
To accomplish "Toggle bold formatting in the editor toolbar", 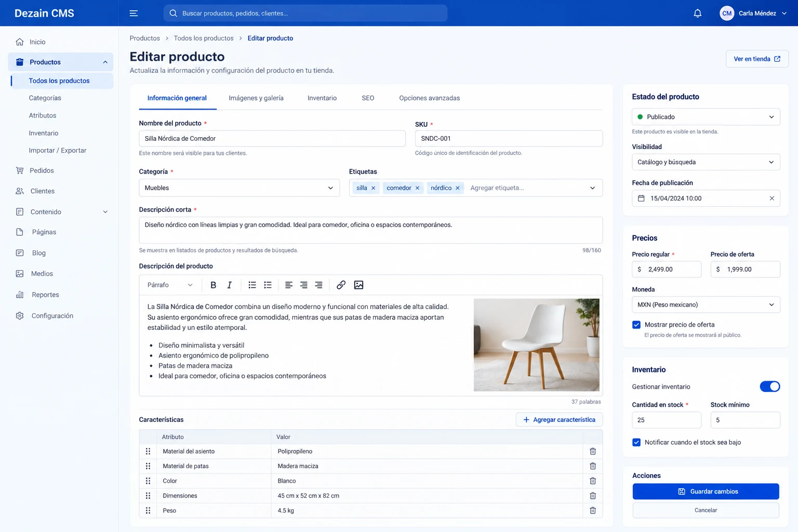I will click(213, 285).
